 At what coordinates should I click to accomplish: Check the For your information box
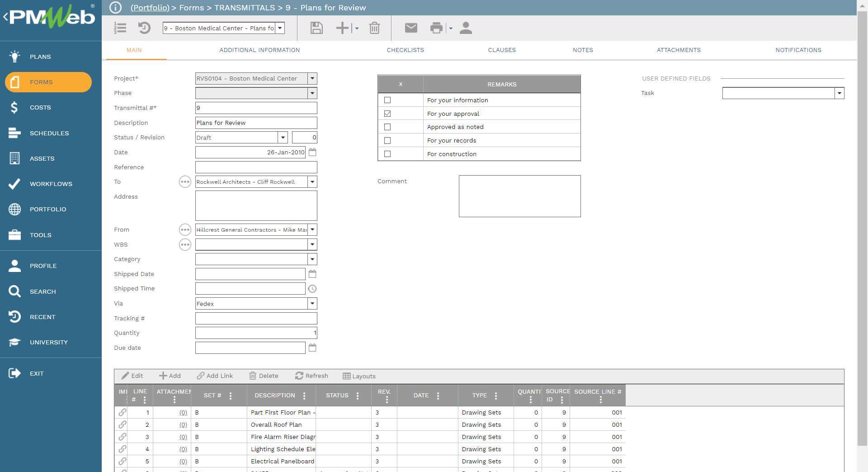click(x=387, y=100)
